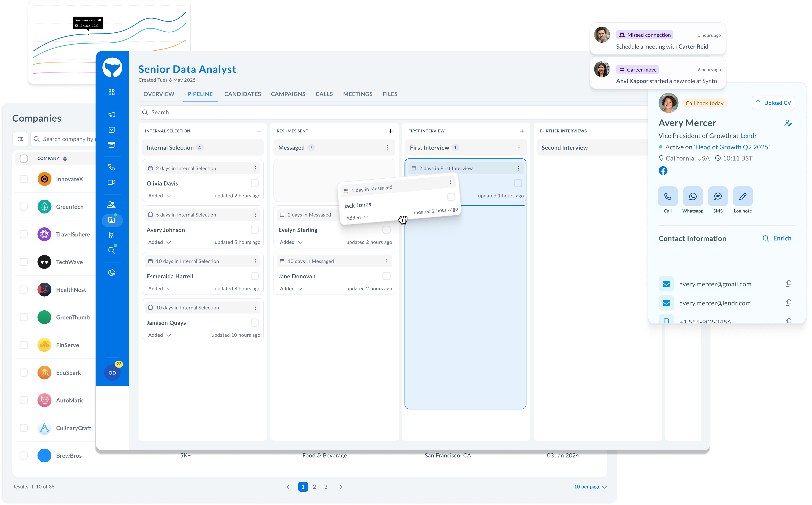This screenshot has width=812, height=505.
Task: Open the video meetings sidebar icon
Action: [x=112, y=182]
